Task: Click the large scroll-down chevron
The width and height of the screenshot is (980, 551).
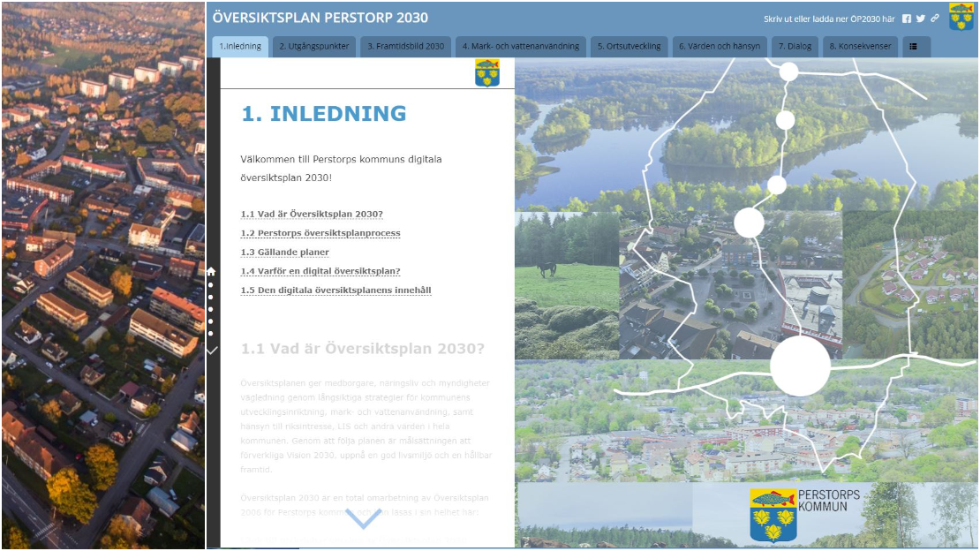Action: [x=364, y=518]
